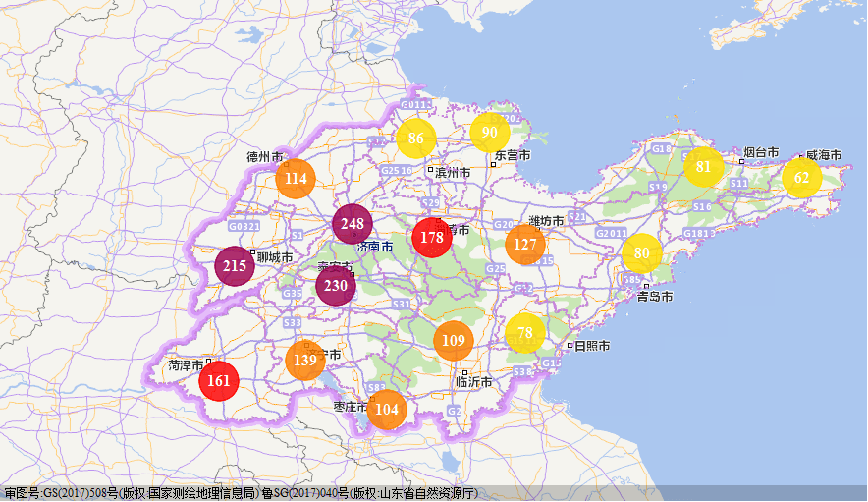Select the yellow 62 marker near 威海市
This screenshot has height=502, width=868.
[x=802, y=178]
